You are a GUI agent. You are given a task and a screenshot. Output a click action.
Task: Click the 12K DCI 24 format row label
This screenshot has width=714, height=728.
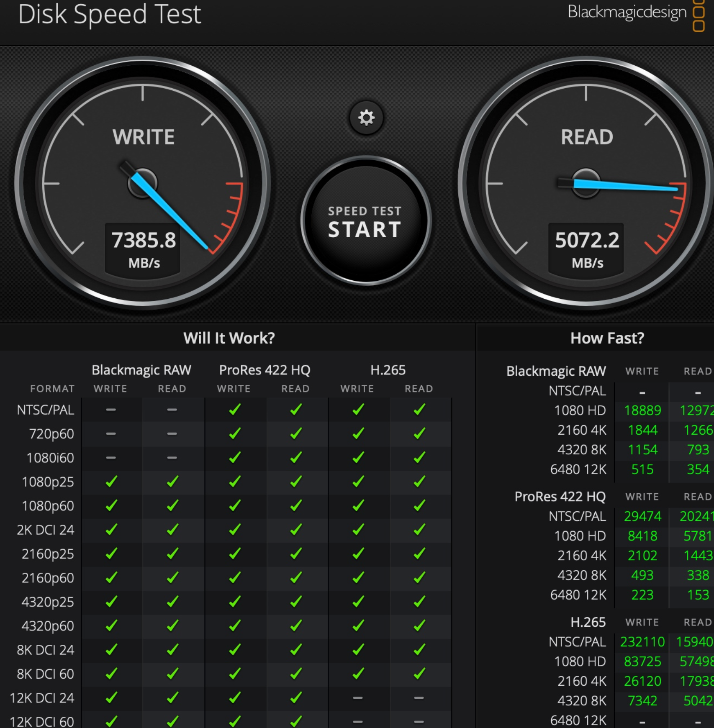coord(42,698)
